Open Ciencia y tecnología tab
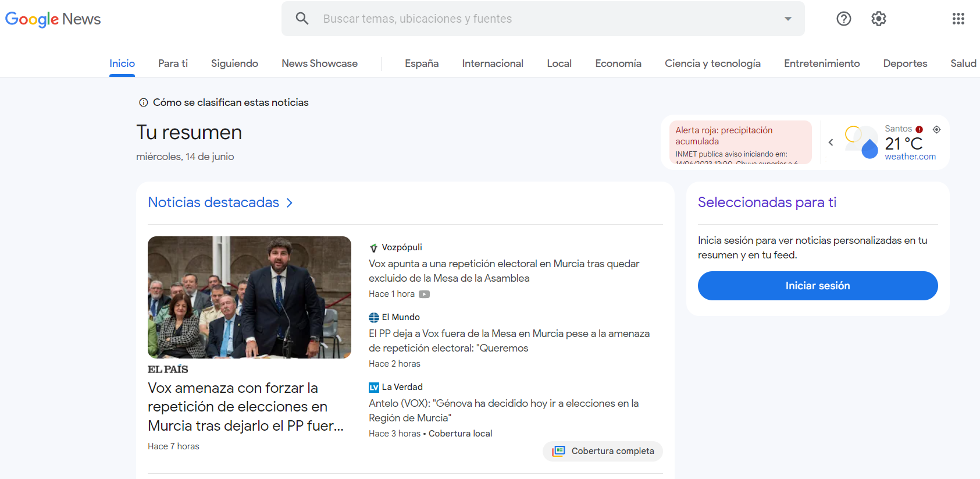The height and width of the screenshot is (479, 980). pyautogui.click(x=712, y=63)
